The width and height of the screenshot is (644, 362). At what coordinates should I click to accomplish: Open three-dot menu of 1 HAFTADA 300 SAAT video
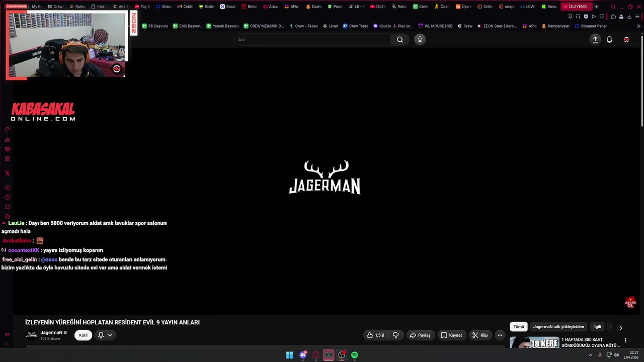625,340
